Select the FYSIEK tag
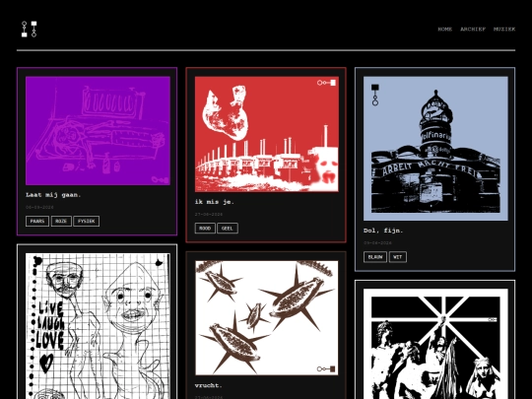Viewport: 532px width, 399px height. coord(86,222)
